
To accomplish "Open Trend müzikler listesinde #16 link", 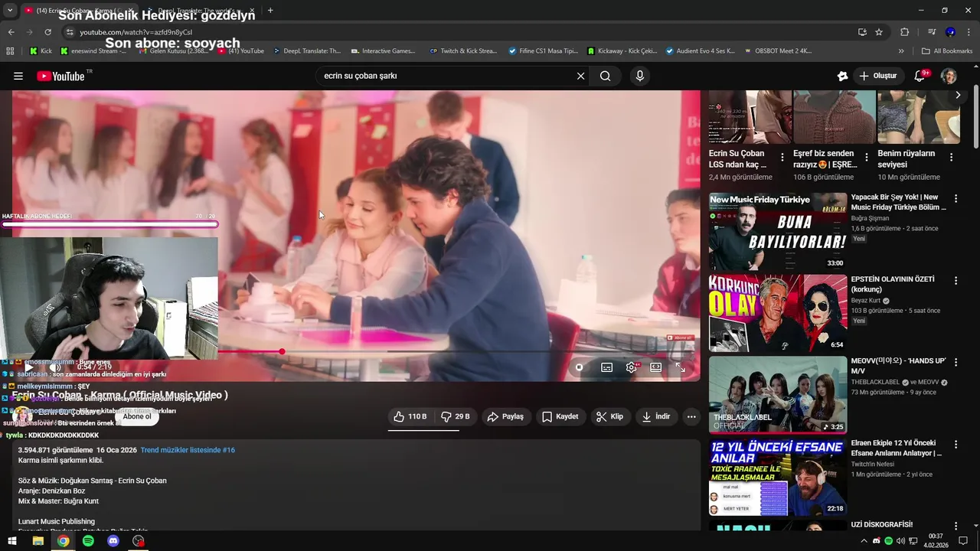I will click(x=188, y=450).
